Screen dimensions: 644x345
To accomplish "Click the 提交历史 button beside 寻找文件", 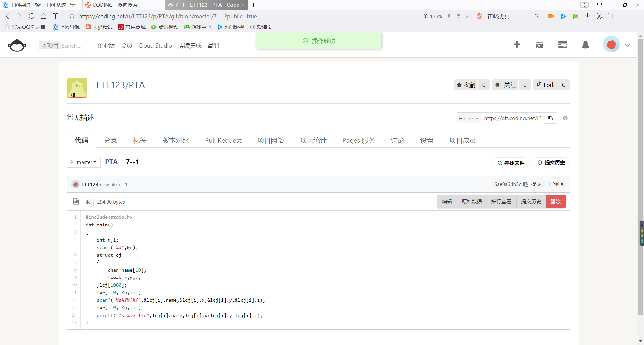I will click(x=551, y=163).
